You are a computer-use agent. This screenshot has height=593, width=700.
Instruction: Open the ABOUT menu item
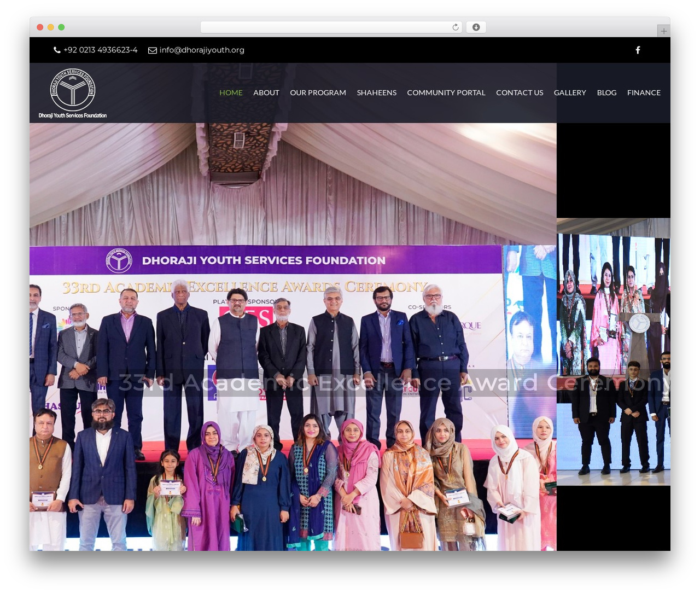[x=266, y=92]
